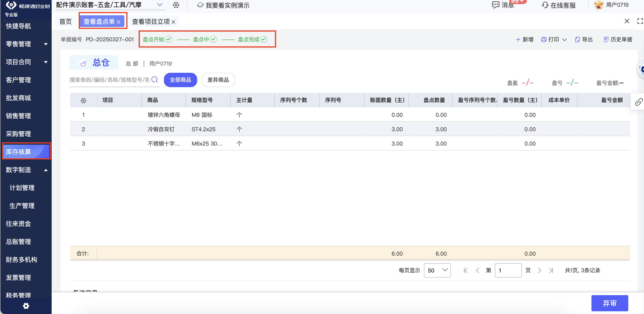
Task: Export the document with 导出
Action: click(584, 40)
